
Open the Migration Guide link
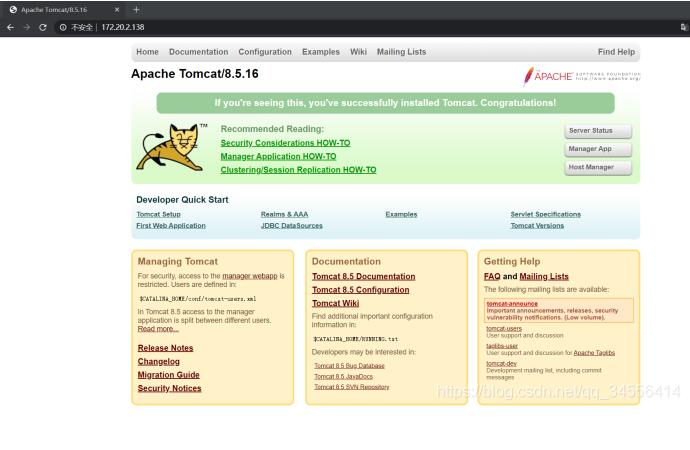[x=169, y=375]
